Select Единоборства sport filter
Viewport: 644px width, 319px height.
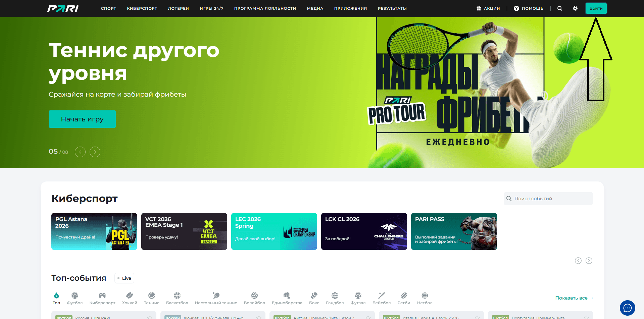coord(287,298)
